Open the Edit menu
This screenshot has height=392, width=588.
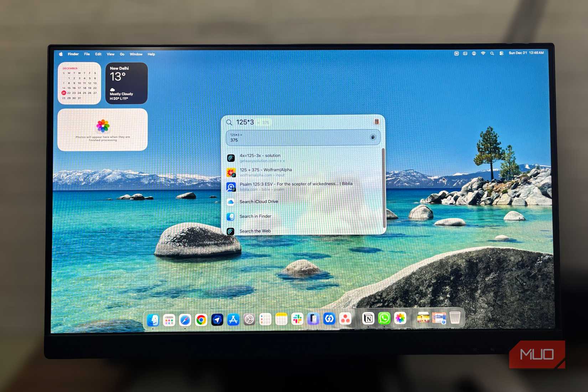(x=98, y=54)
